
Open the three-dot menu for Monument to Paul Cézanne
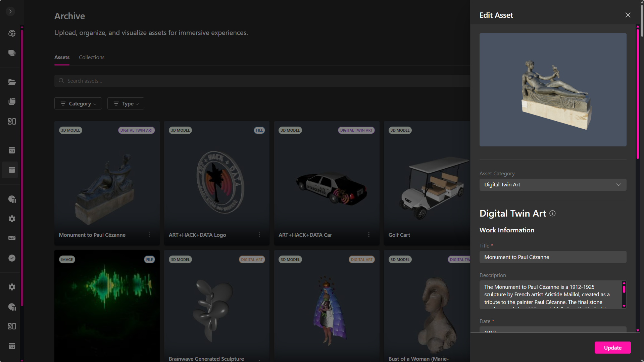149,235
